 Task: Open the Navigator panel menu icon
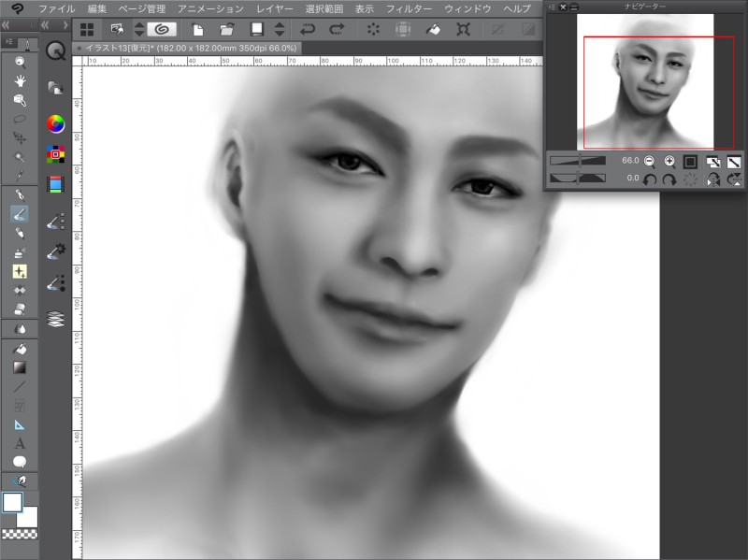(x=553, y=7)
